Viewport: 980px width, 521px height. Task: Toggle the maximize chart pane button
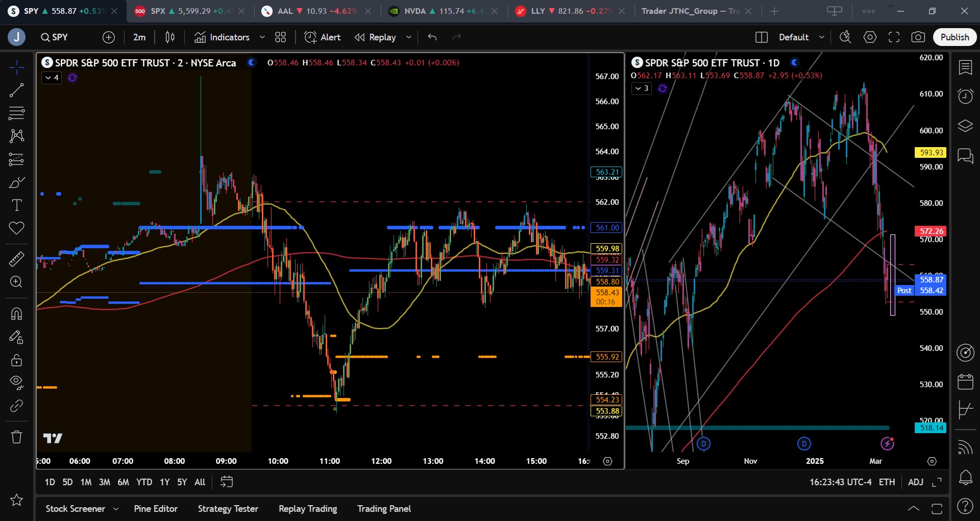click(937, 482)
